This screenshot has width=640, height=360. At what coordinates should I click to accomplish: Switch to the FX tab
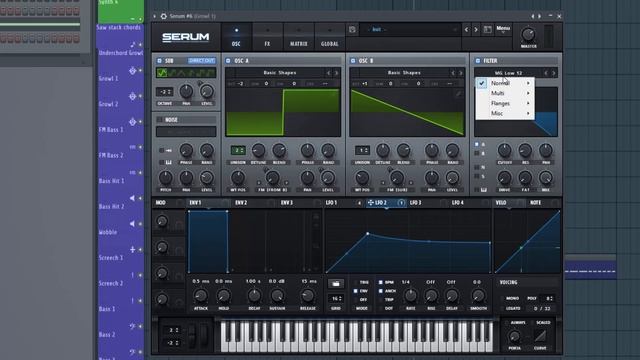[267, 37]
